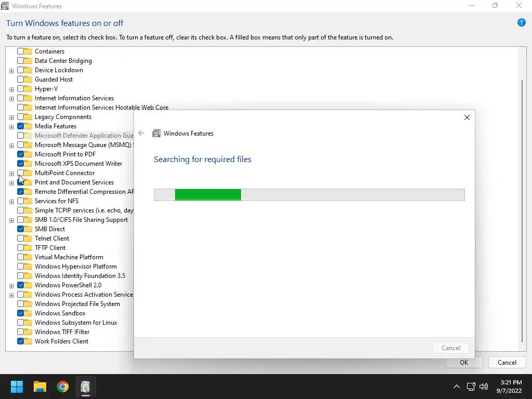The image size is (532, 399).
Task: Open the network status tray icon
Action: pos(471,387)
